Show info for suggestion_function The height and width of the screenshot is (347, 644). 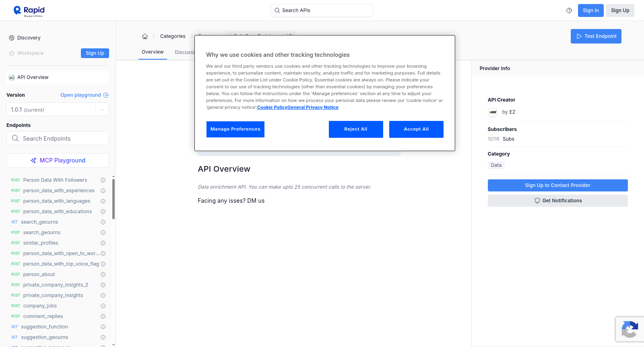[x=103, y=327]
